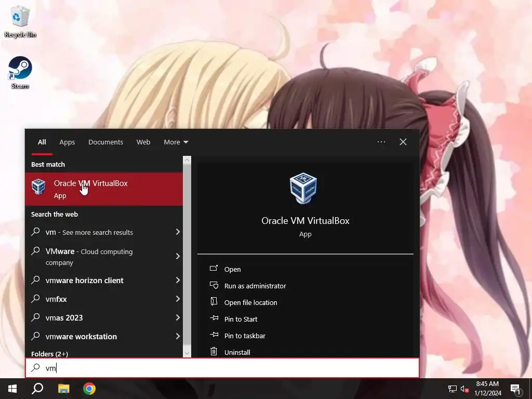Select the 'vmware workstation' web suggestion
Screen dimensions: 532x399
(104, 336)
